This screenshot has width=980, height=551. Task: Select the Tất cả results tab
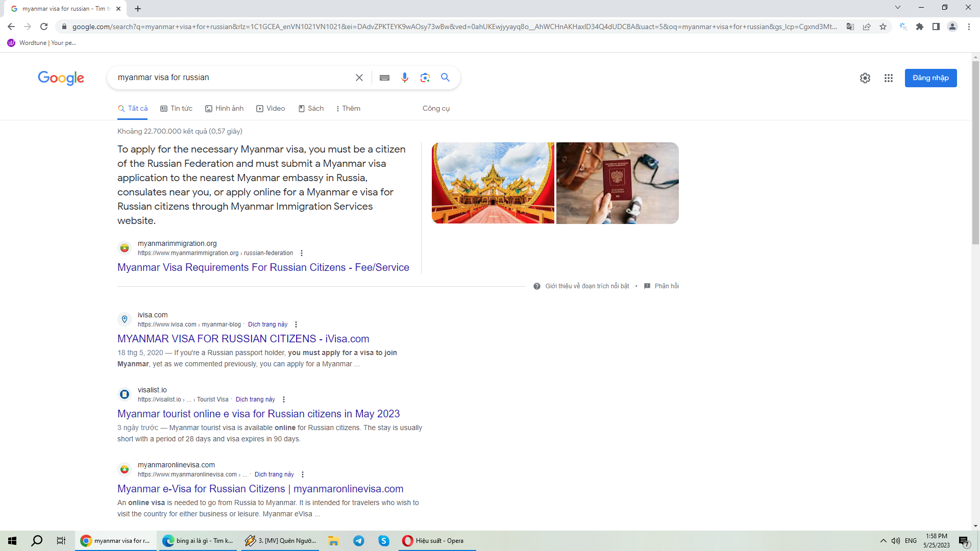tap(133, 109)
